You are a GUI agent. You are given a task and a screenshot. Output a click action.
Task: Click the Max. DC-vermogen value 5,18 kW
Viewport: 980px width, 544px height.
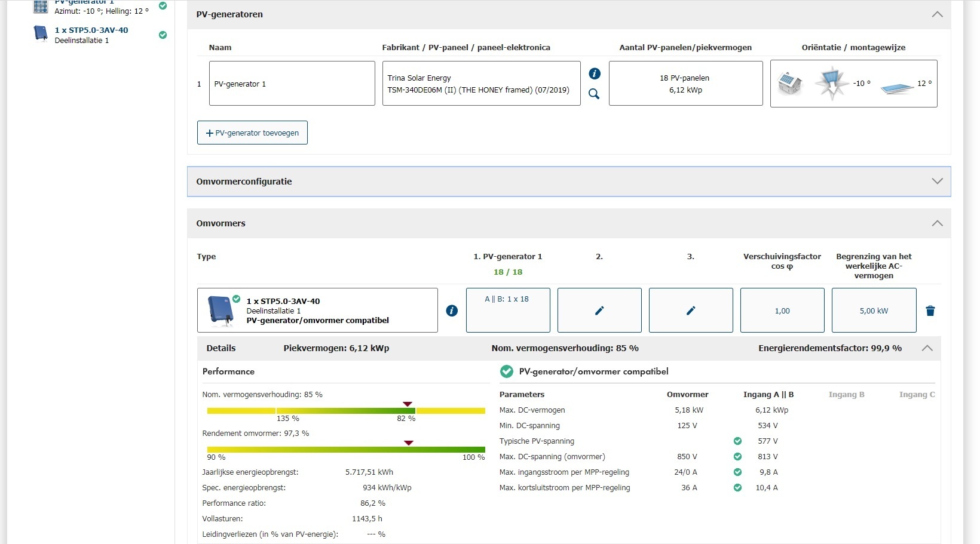pos(689,410)
